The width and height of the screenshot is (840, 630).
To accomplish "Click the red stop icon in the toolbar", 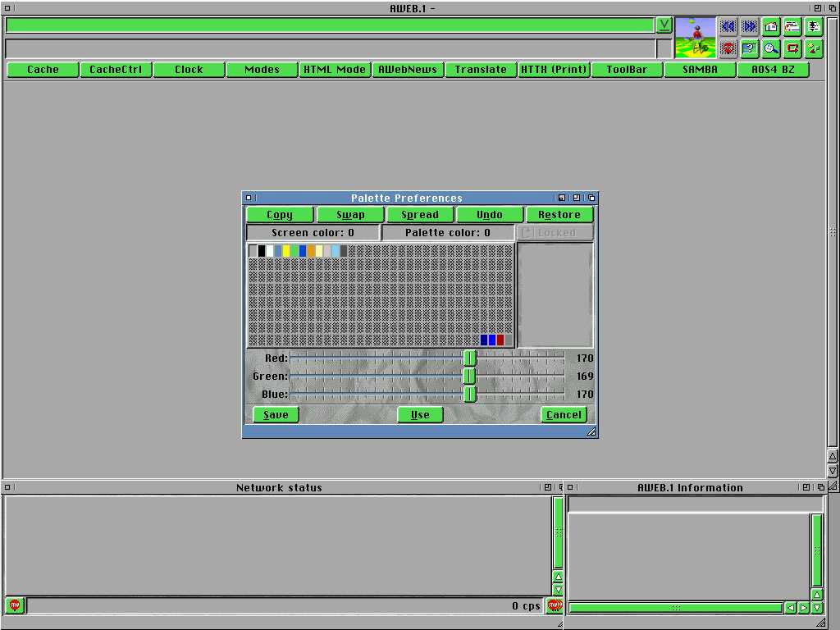I will pyautogui.click(x=728, y=48).
